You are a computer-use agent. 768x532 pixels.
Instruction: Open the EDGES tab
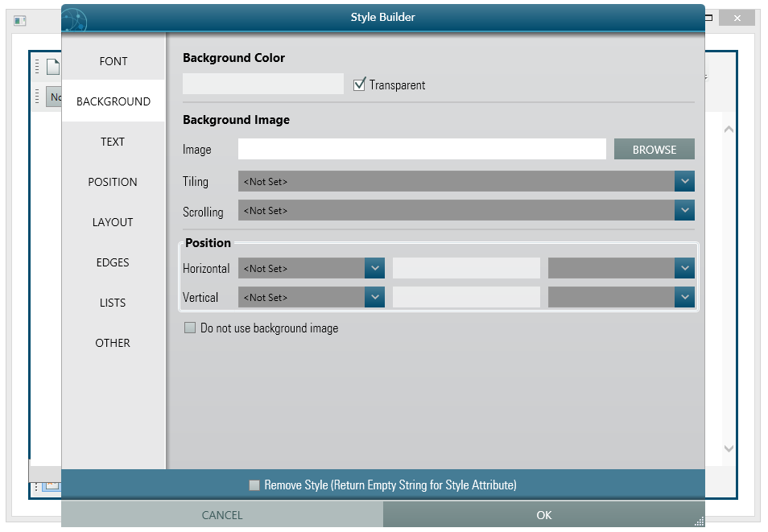pos(114,262)
